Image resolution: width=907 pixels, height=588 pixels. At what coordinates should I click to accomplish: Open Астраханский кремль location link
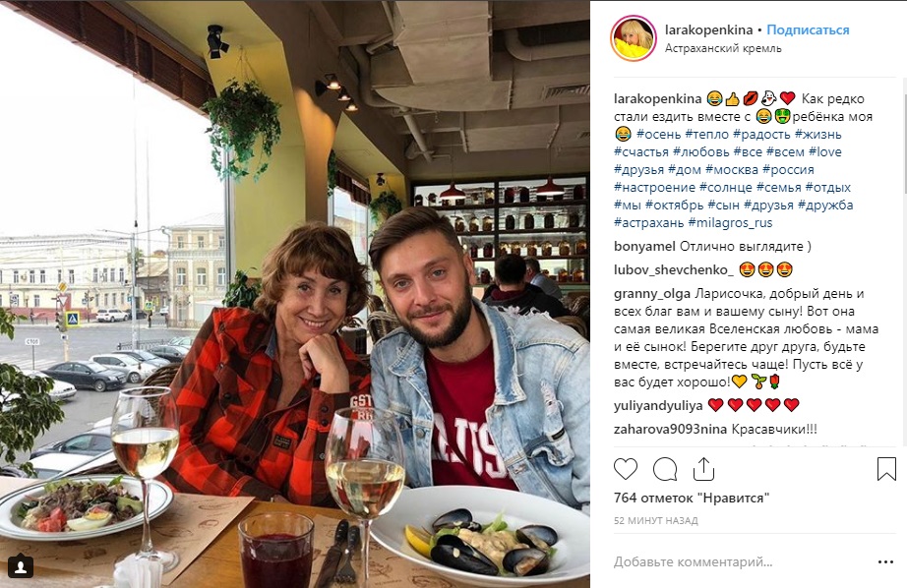click(723, 48)
